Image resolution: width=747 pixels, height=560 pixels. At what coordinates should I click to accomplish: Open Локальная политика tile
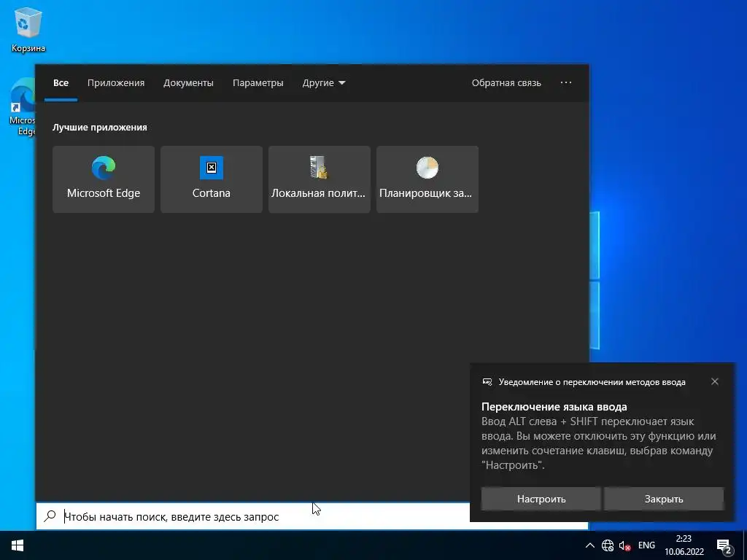click(320, 179)
